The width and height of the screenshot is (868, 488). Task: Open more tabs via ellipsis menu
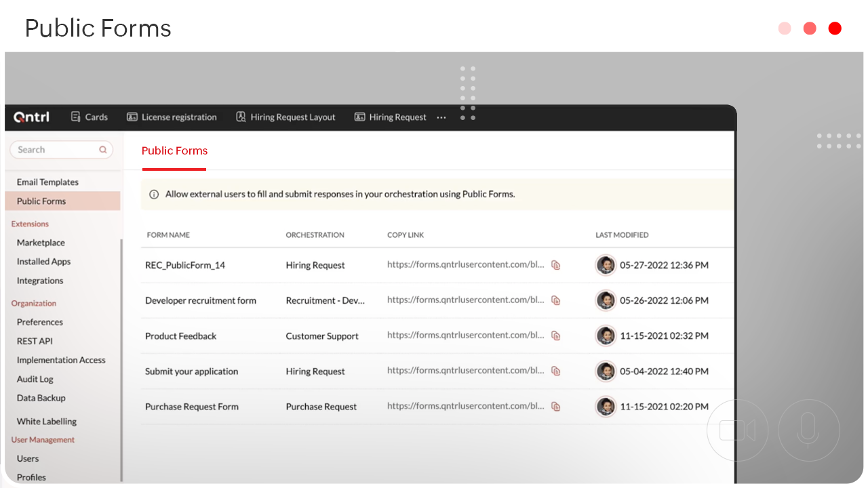[x=441, y=117]
